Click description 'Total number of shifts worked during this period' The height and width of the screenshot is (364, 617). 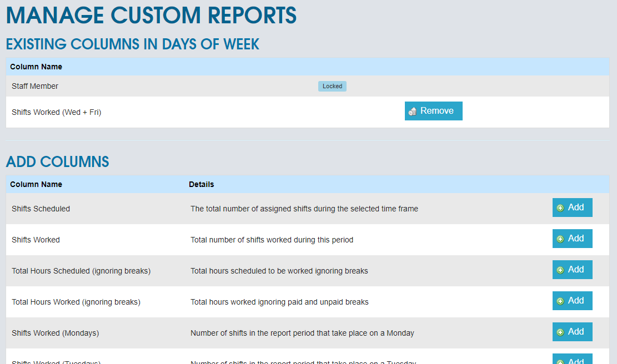pyautogui.click(x=272, y=240)
